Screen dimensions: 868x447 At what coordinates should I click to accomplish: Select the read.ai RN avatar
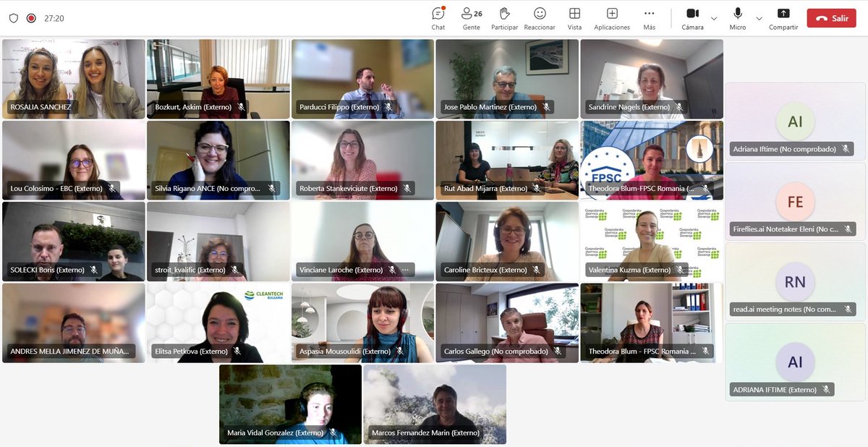795,282
